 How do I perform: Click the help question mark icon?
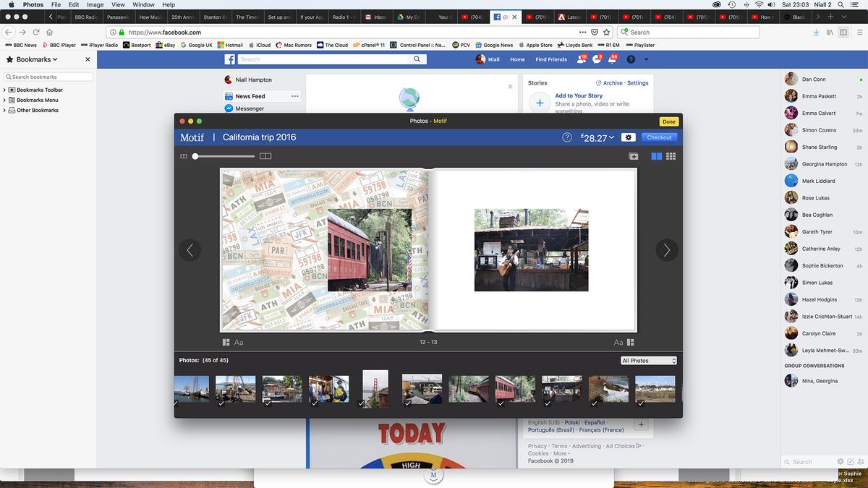click(x=566, y=137)
